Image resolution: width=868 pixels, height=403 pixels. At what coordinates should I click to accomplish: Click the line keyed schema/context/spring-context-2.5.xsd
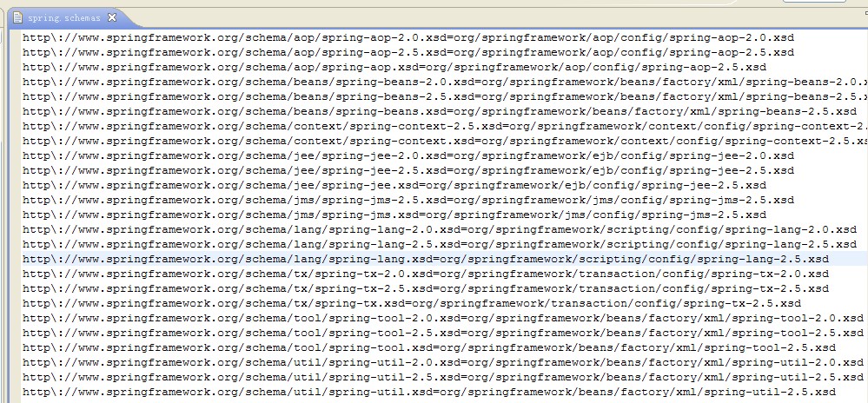445,126
